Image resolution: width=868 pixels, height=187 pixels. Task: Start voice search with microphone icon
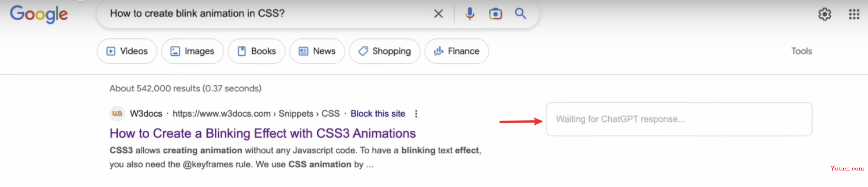click(470, 14)
